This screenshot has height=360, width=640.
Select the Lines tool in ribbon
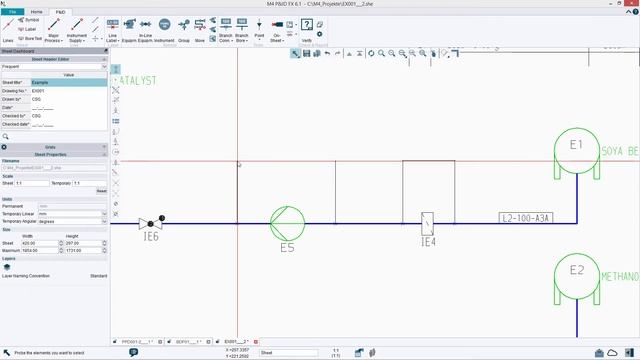(8, 31)
